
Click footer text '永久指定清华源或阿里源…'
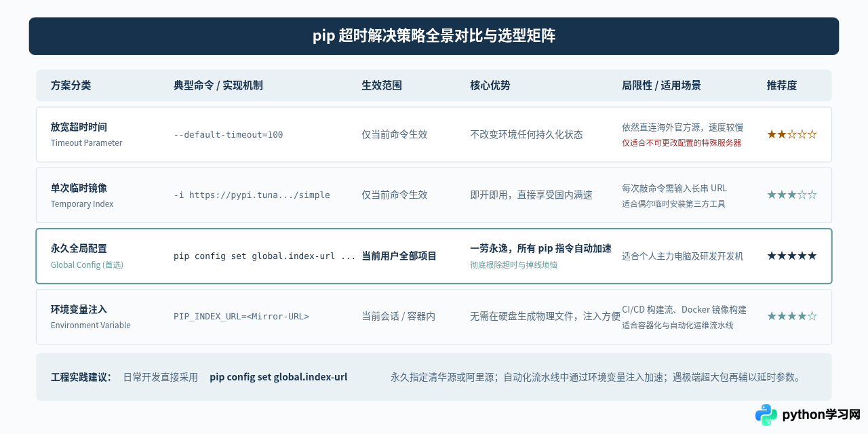pos(595,377)
